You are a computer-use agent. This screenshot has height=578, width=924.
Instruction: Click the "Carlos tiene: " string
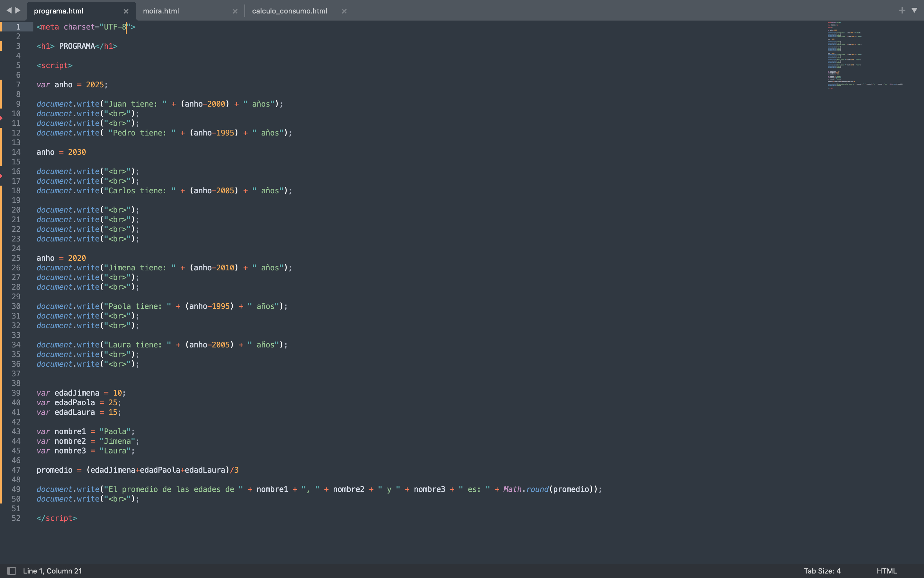tap(140, 191)
